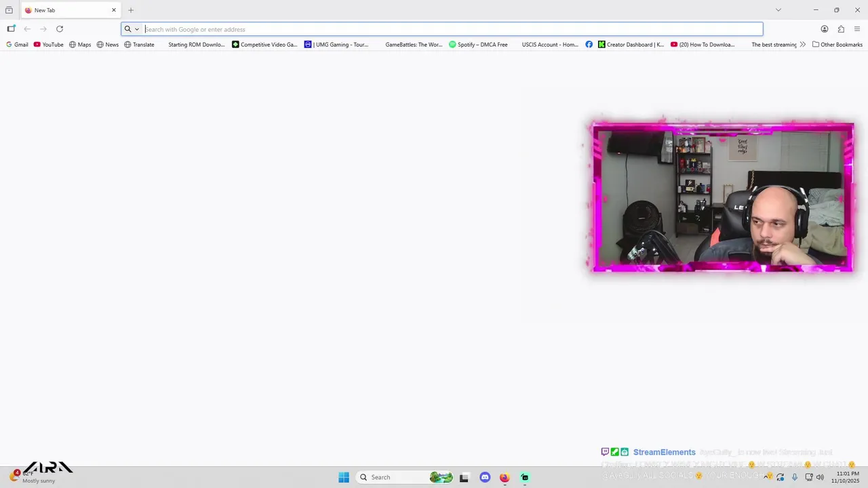Click the New Tab tab
The height and width of the screenshot is (488, 868).
point(71,10)
